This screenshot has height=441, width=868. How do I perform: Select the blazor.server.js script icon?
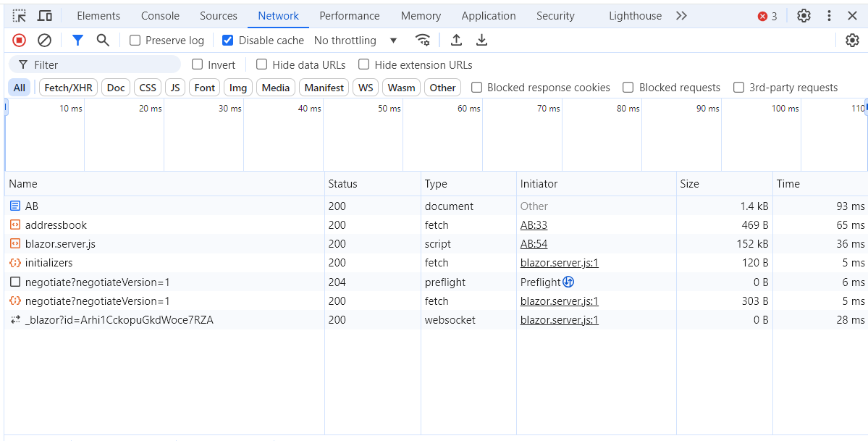coord(15,244)
